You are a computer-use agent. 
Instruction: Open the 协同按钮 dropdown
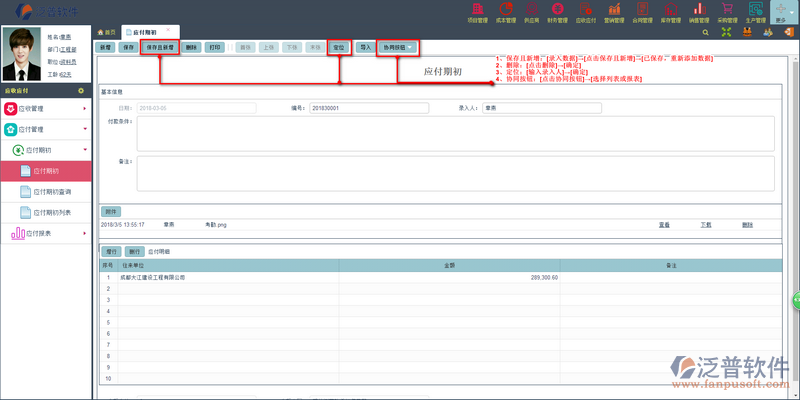click(x=398, y=47)
